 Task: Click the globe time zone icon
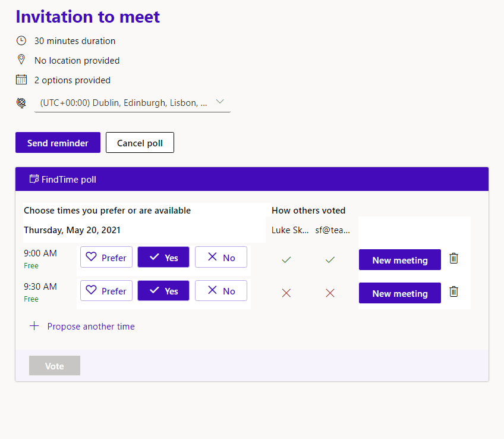tap(21, 103)
